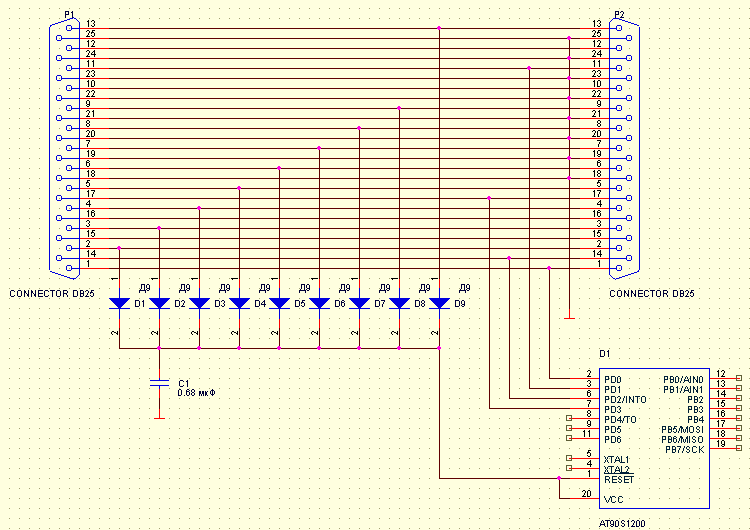
Task: Select diode symbol D1
Action: click(119, 303)
